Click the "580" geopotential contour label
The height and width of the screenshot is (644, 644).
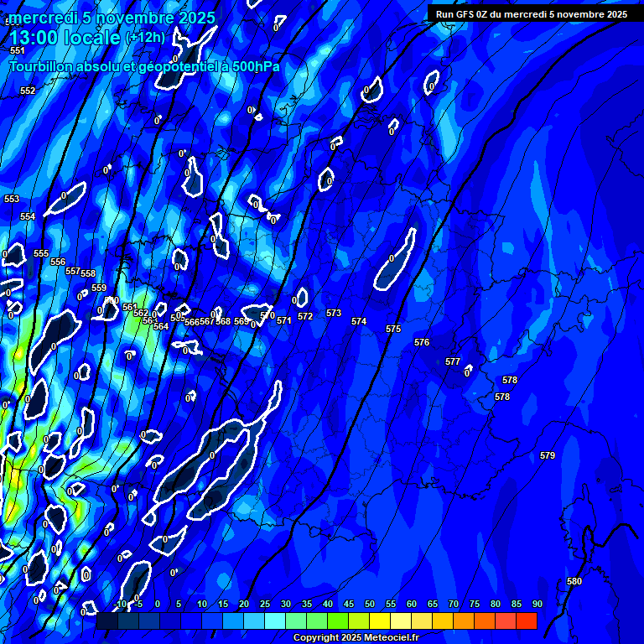(x=574, y=581)
